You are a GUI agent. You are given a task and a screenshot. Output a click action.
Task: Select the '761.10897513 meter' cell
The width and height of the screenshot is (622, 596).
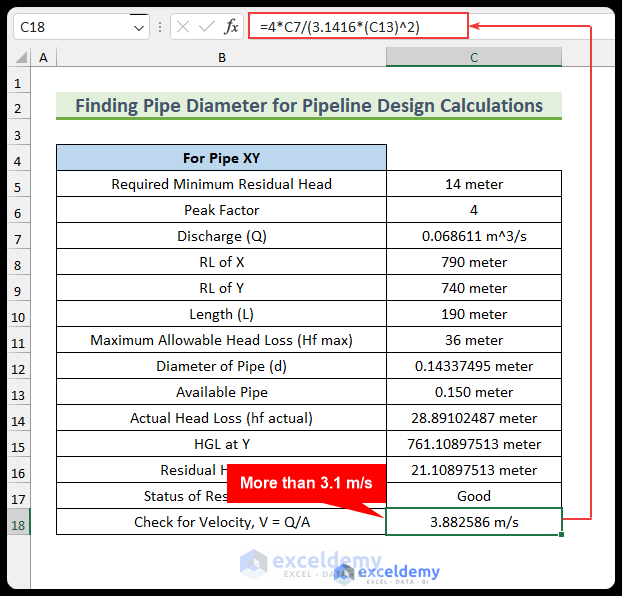(x=474, y=444)
